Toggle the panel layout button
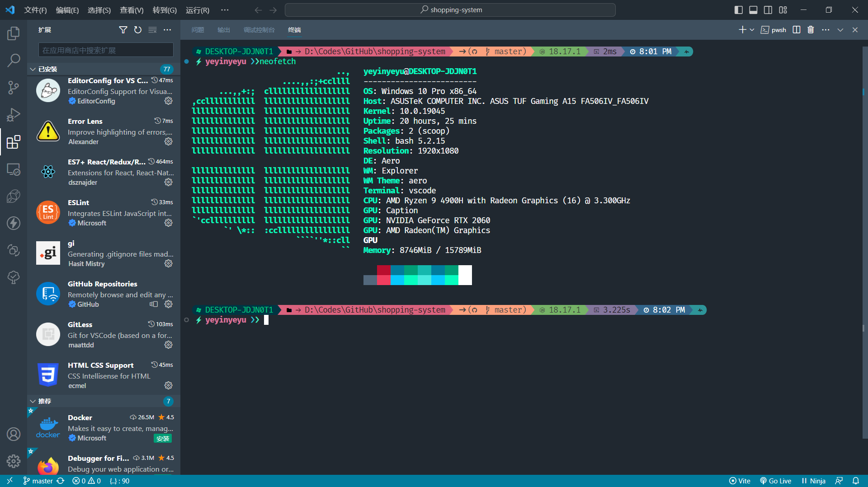The height and width of the screenshot is (487, 868). (753, 10)
